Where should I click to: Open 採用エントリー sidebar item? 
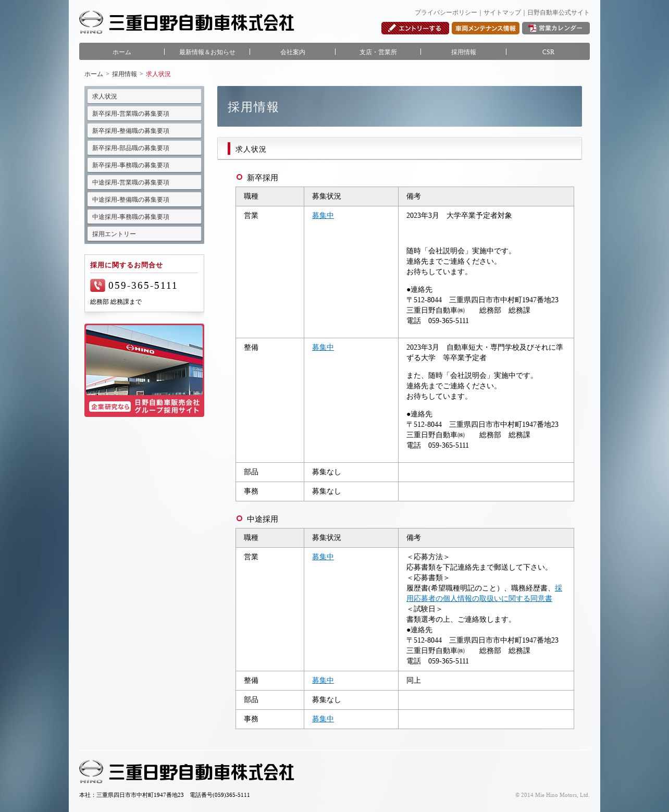coord(144,234)
